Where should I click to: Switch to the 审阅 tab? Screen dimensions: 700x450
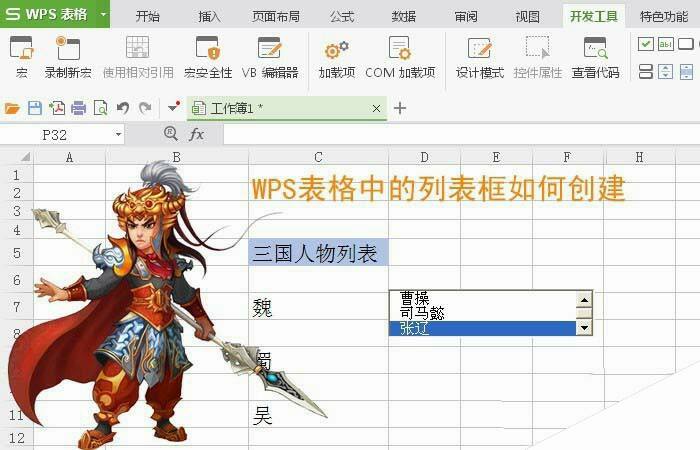click(466, 17)
